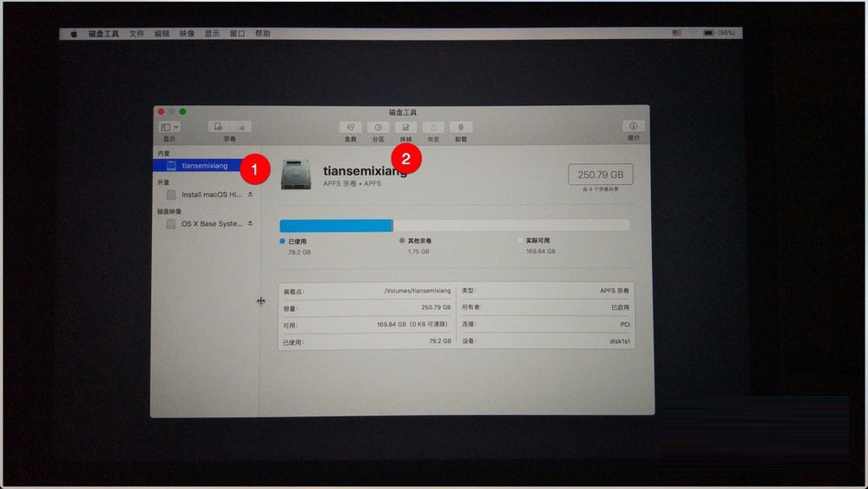Click the First Aid (急救) toolbar icon
This screenshot has height=489, width=868.
tap(351, 127)
